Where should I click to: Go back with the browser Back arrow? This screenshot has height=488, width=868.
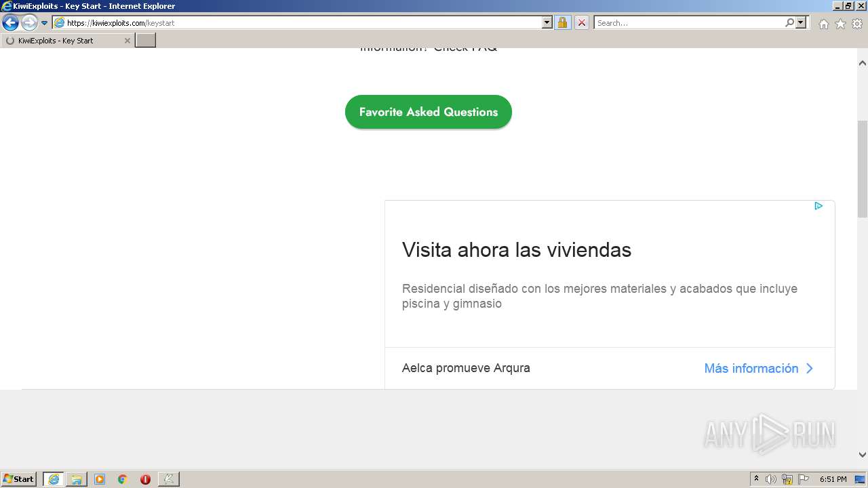tap(10, 23)
